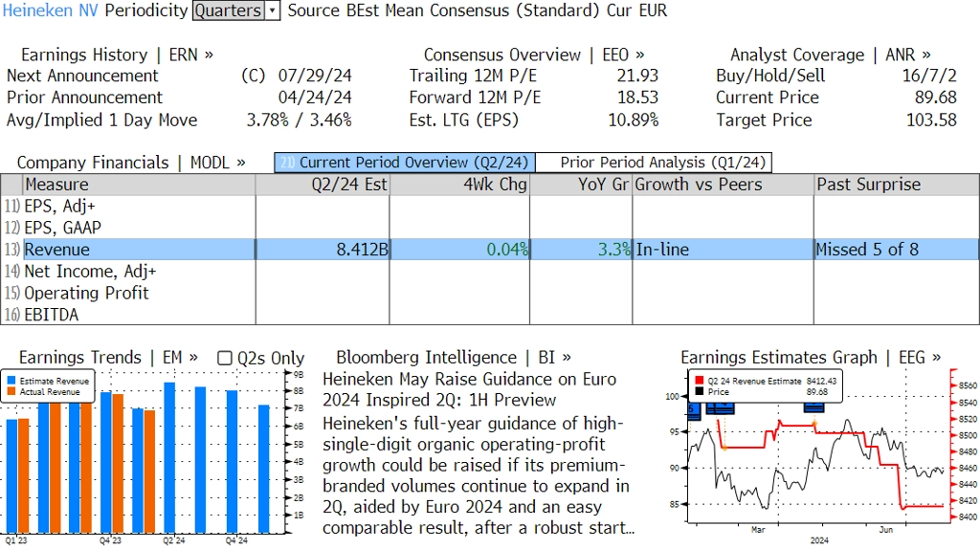Switch to Current Period Overview (Q2/24) tab

coord(405,163)
